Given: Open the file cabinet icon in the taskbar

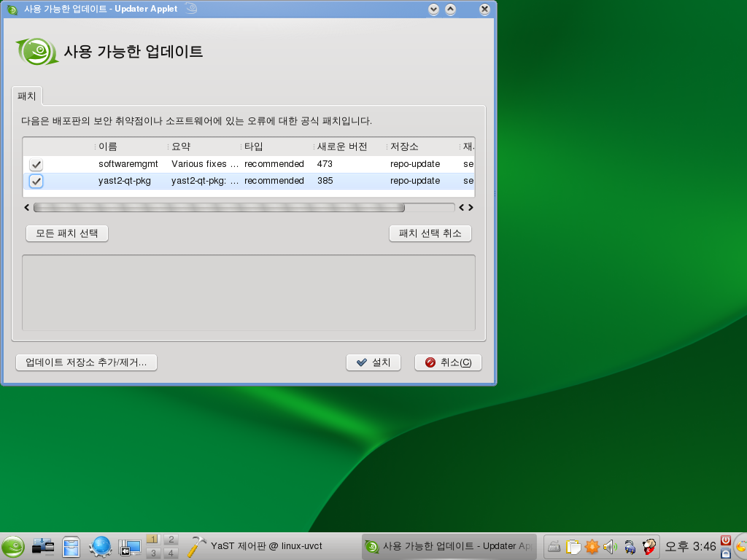Looking at the screenshot, I should (71, 547).
